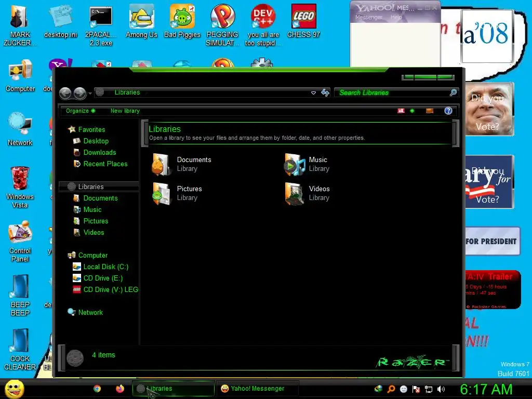
Task: Select COCK CLEANER desktop icon
Action: point(20,349)
